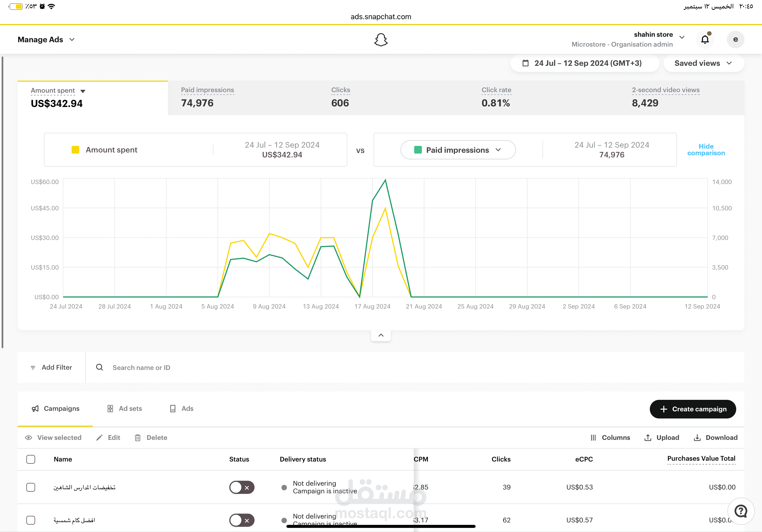
Task: Select the second campaign row checkbox
Action: (x=30, y=520)
